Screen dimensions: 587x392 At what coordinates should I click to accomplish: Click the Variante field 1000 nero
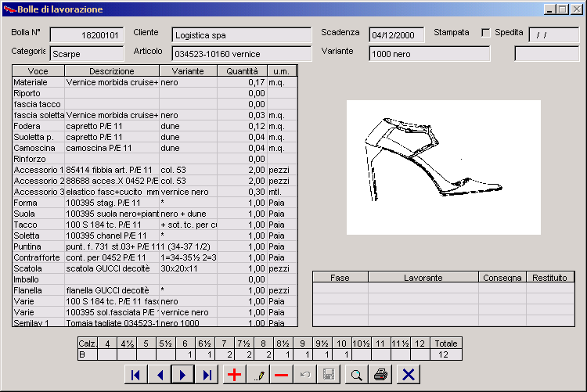pyautogui.click(x=430, y=54)
